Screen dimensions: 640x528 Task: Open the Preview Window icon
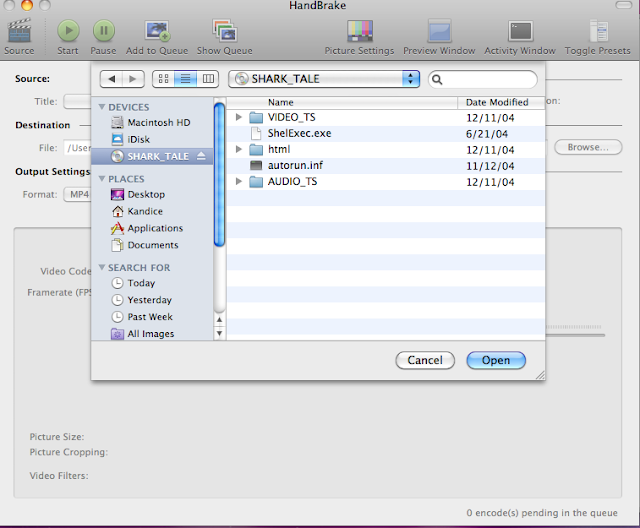click(440, 31)
